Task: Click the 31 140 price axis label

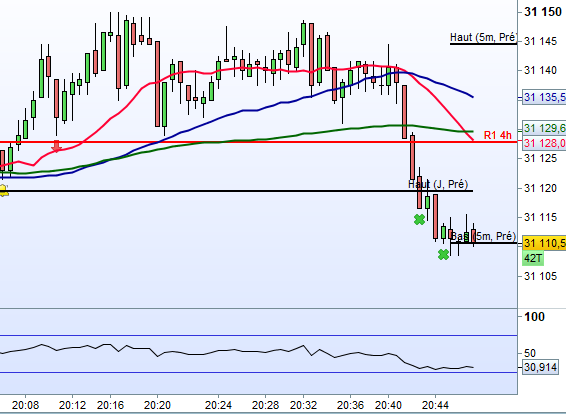Action: coord(540,70)
